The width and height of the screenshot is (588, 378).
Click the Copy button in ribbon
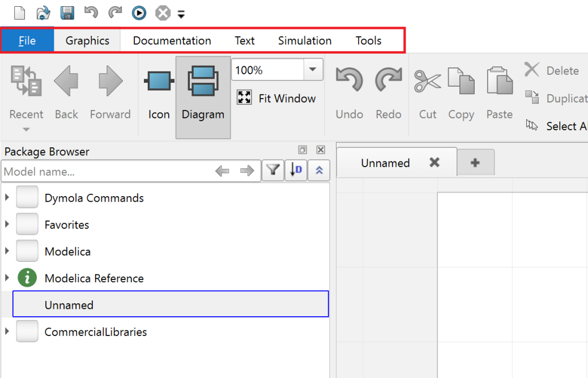coord(461,92)
